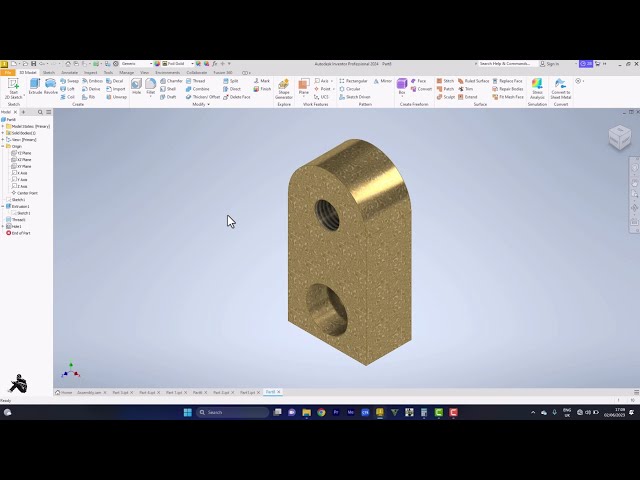Select the Circular pattern tool
This screenshot has height=480, width=640.
point(350,89)
